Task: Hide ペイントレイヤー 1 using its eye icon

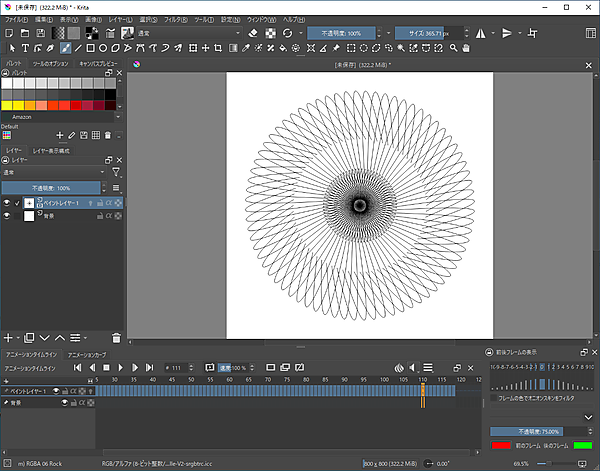Action: pos(8,202)
